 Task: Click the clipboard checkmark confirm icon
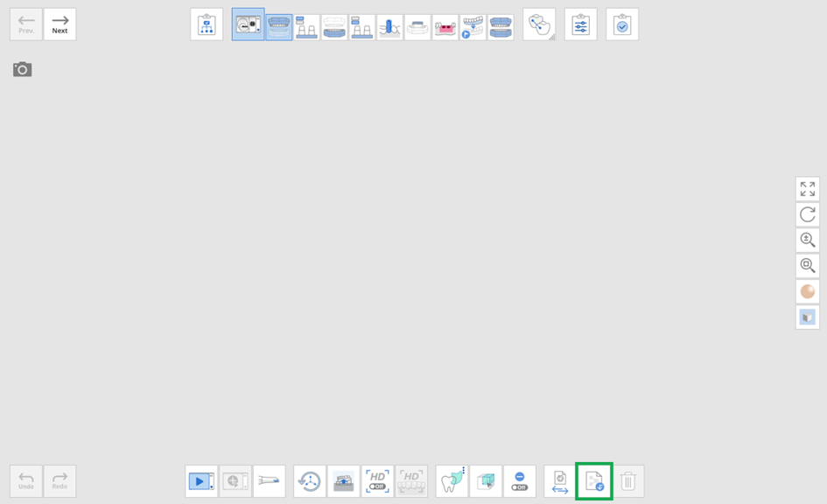(622, 24)
